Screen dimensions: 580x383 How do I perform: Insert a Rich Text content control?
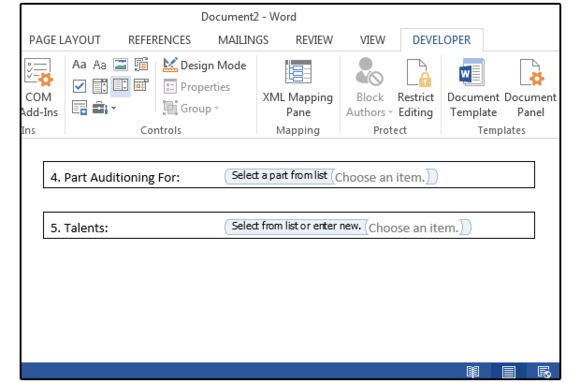pyautogui.click(x=79, y=65)
